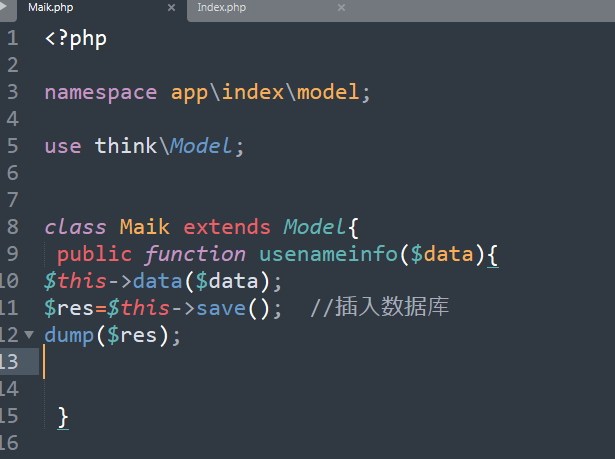Screen dimensions: 615x459
Task: Click the 'use' keyword on line 5
Action: 63,146
